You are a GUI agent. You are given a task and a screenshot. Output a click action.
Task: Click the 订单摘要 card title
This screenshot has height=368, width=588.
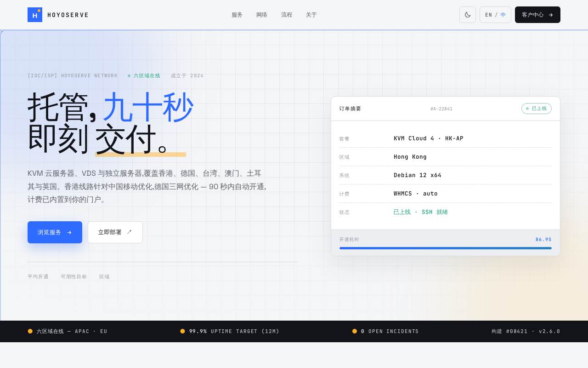(x=351, y=109)
